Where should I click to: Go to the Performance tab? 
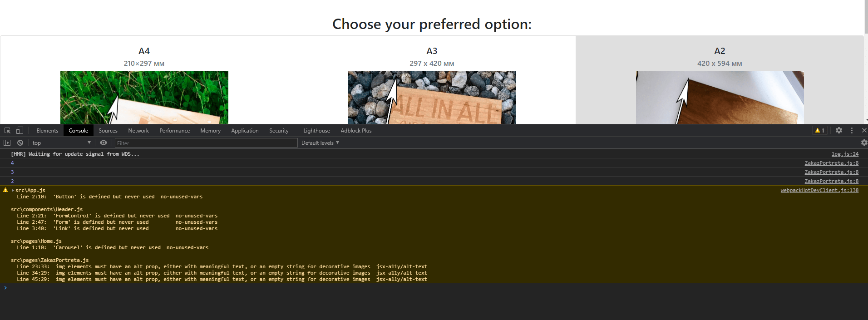tap(174, 131)
